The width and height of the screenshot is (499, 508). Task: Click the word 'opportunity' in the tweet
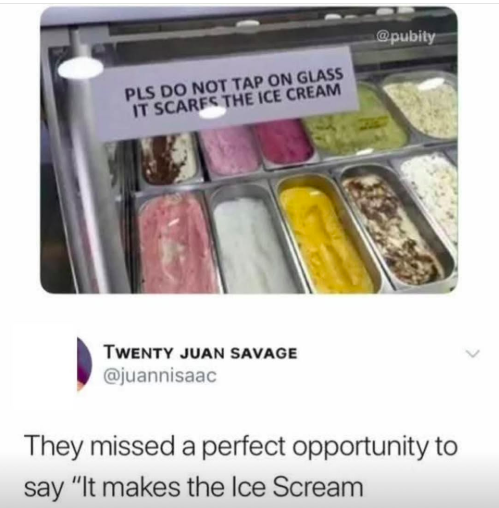360,447
